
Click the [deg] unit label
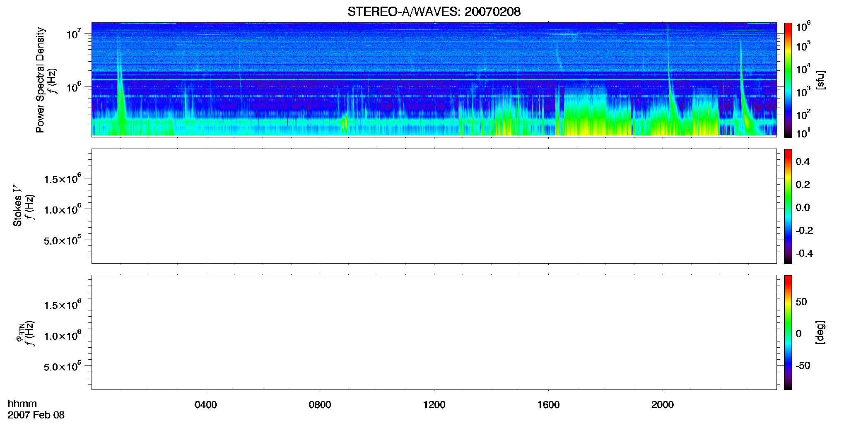820,332
